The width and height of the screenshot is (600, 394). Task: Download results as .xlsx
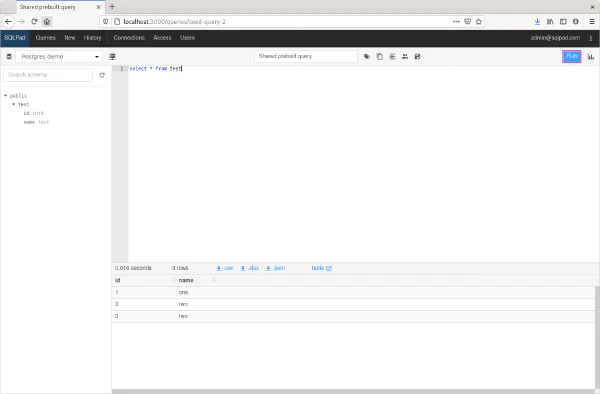click(250, 268)
